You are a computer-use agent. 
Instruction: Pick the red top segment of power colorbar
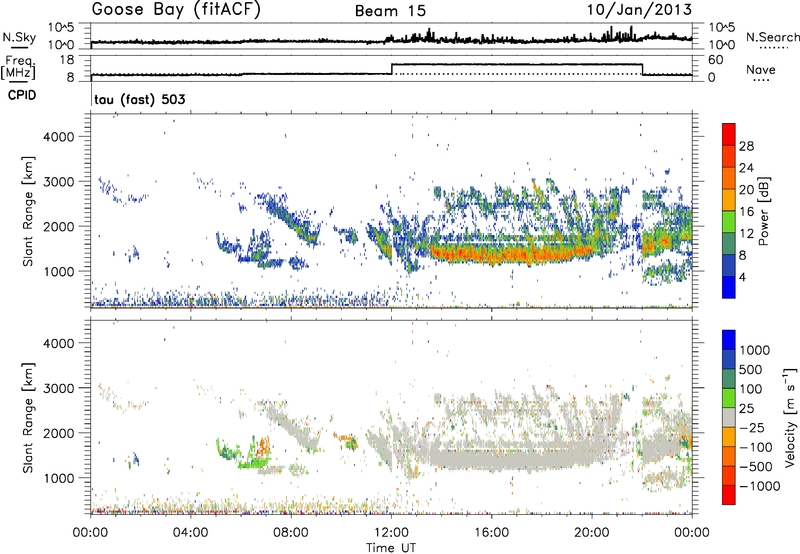pyautogui.click(x=729, y=134)
